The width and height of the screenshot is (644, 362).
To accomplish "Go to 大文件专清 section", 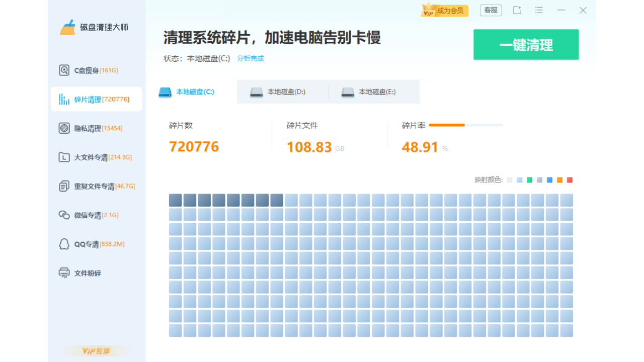I will pyautogui.click(x=96, y=157).
